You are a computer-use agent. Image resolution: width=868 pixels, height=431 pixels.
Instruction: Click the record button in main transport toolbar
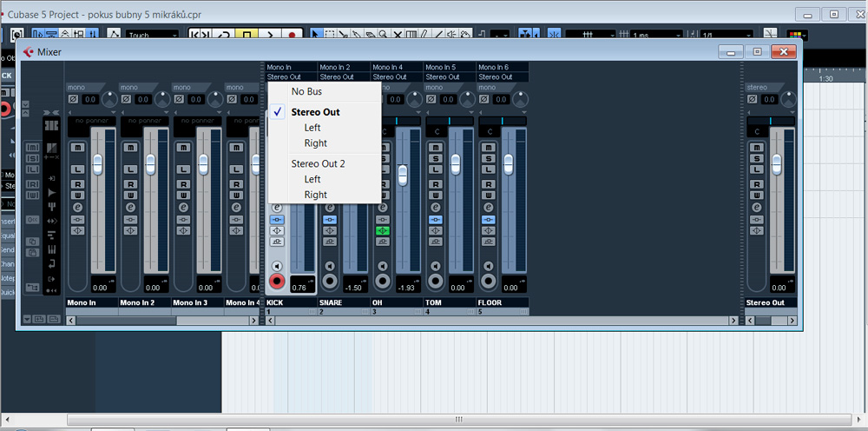coord(293,35)
